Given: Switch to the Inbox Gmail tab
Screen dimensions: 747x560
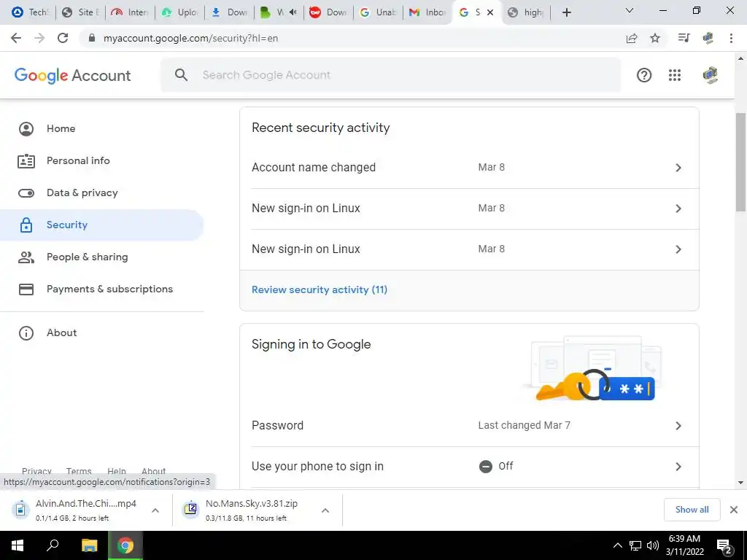Looking at the screenshot, I should (x=426, y=12).
